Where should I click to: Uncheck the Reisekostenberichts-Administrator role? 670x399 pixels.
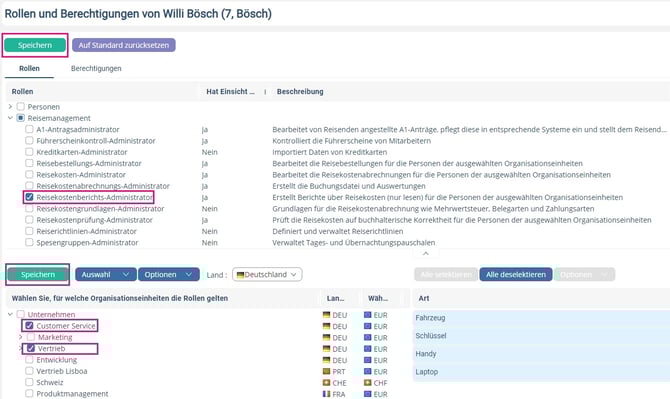[x=29, y=197]
